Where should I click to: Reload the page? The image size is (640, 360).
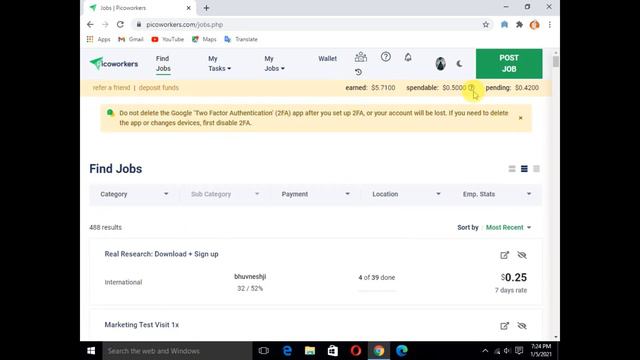click(x=120, y=24)
